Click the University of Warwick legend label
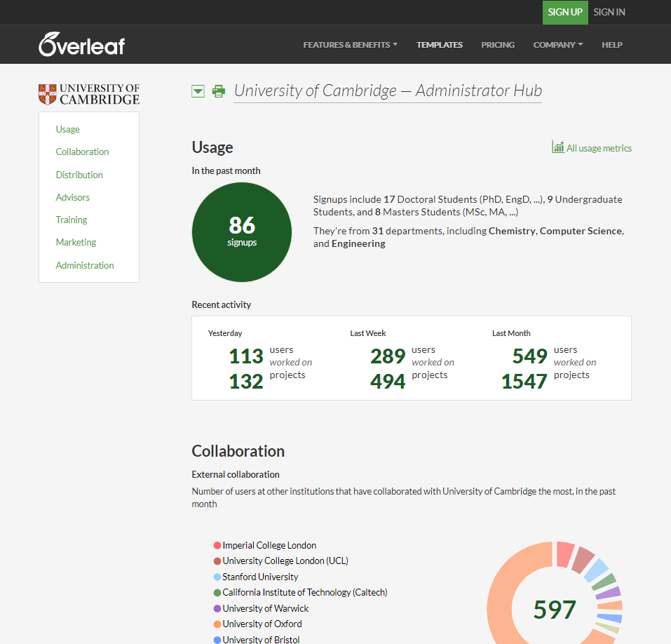 click(x=265, y=608)
